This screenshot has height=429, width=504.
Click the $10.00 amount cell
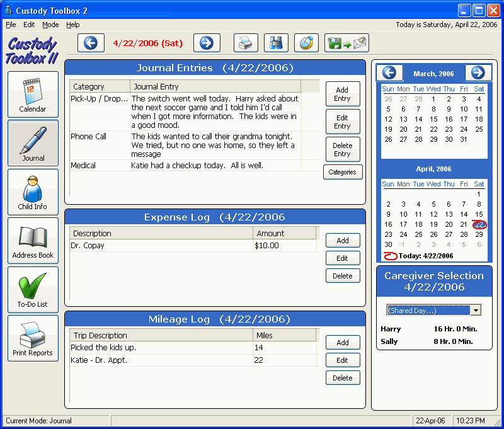point(285,246)
